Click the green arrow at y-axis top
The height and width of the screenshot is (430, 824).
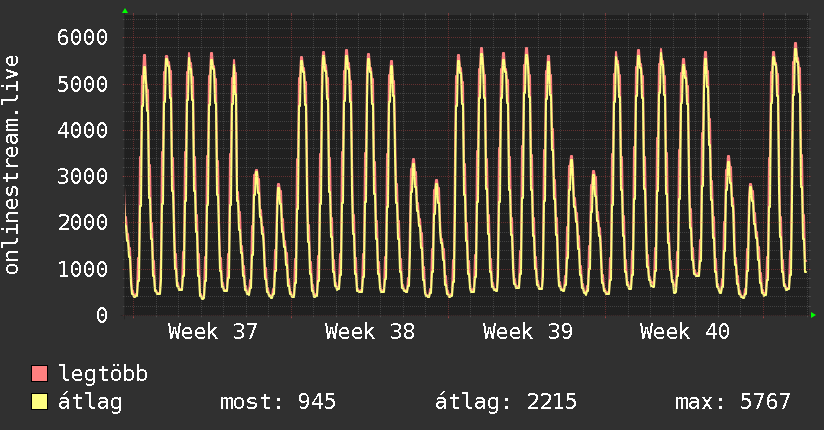coord(125,11)
